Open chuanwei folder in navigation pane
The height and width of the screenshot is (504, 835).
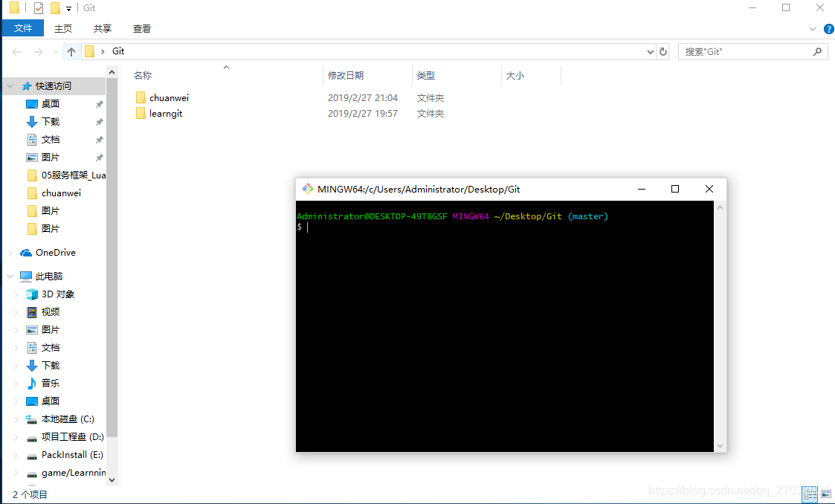point(61,193)
